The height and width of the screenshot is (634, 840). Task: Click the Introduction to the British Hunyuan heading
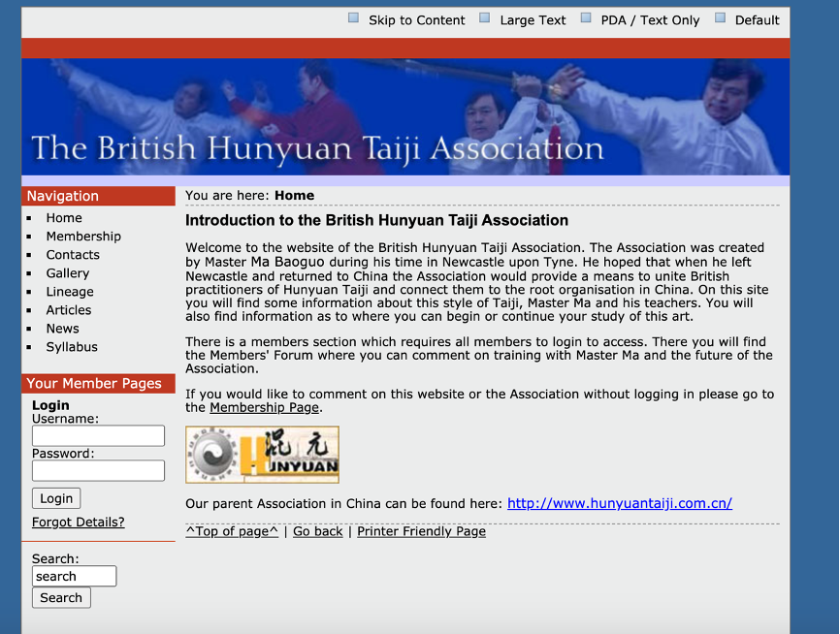[376, 221]
